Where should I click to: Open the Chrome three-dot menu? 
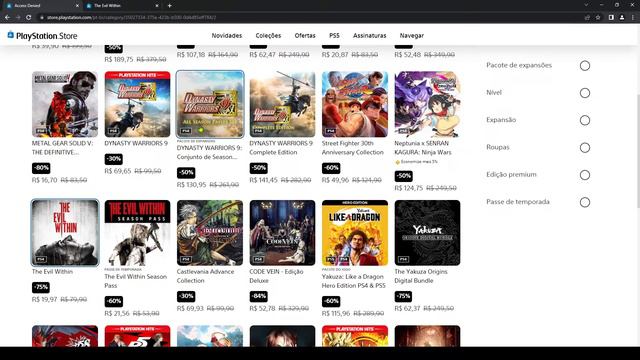click(x=633, y=18)
